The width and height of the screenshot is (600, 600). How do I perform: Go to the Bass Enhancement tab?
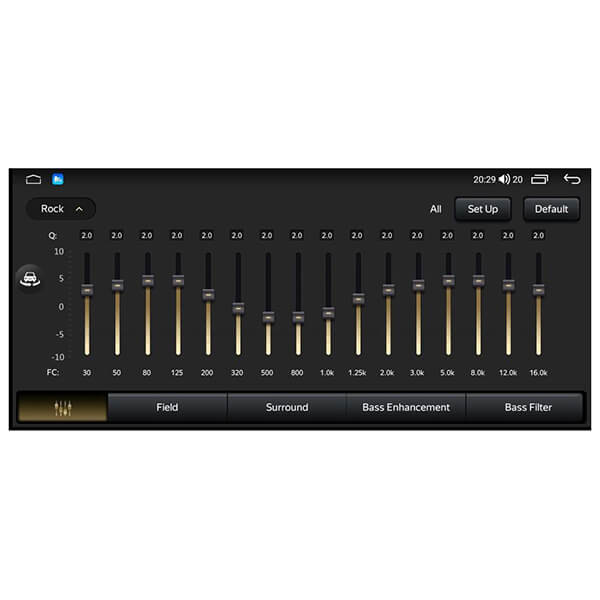[406, 408]
